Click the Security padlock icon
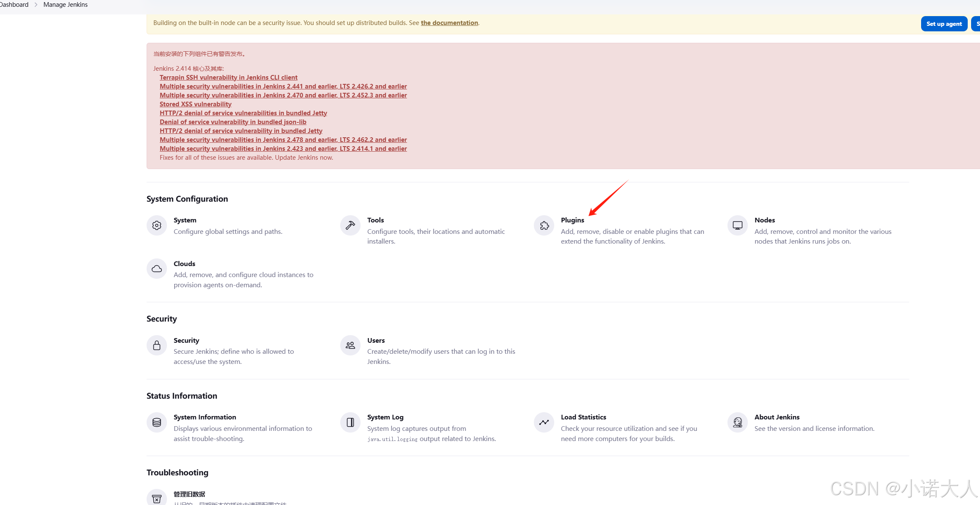Image resolution: width=980 pixels, height=505 pixels. 157,345
